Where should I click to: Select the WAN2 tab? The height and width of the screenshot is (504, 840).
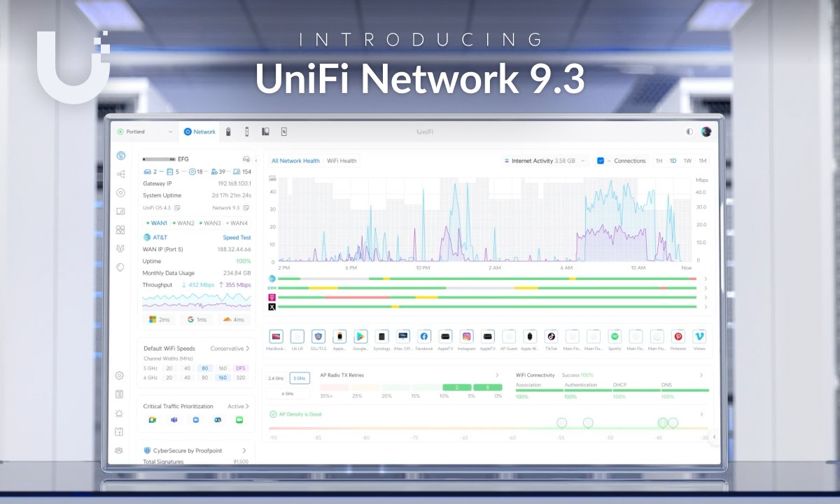point(183,223)
